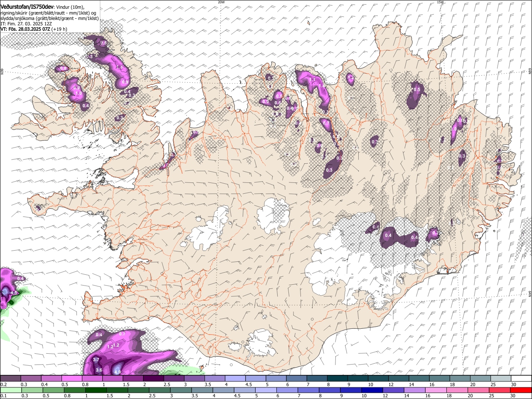Click the '1.1' snowfall value on the north coast
The image size is (532, 399).
(x=313, y=79)
